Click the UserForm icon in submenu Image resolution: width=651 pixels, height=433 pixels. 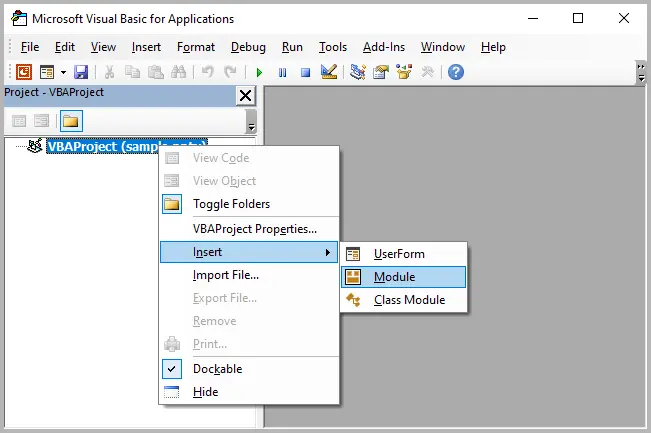(353, 254)
